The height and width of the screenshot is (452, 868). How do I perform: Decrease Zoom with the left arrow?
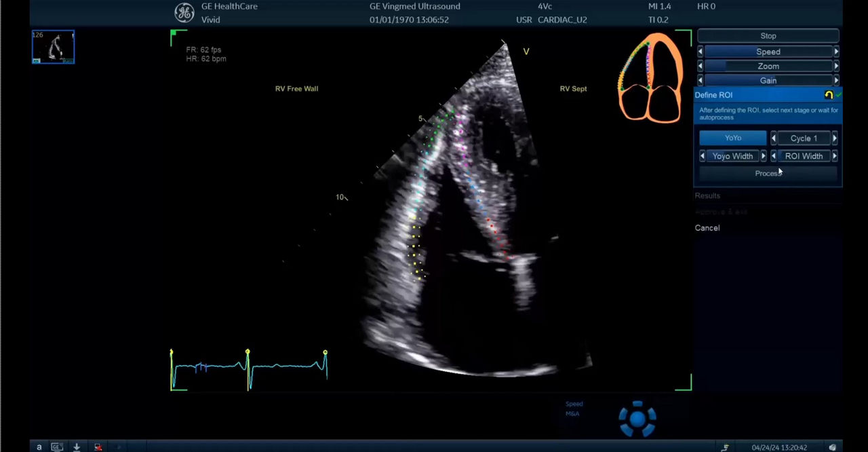tap(701, 66)
